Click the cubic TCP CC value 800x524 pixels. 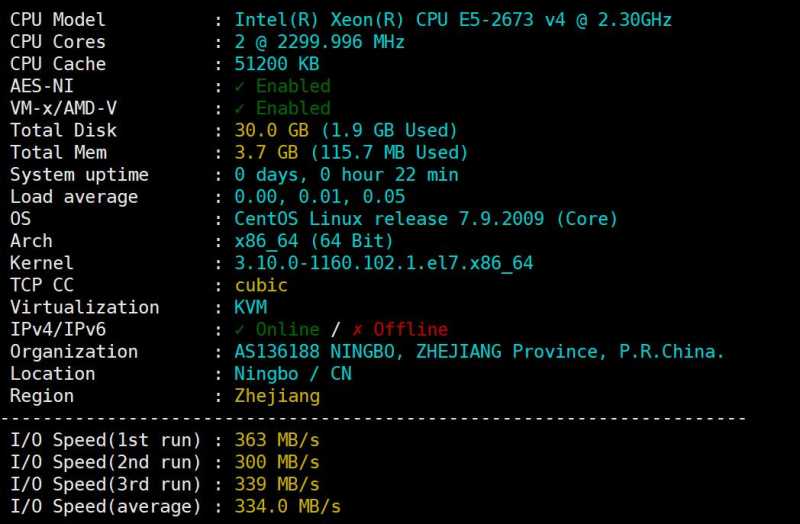(261, 285)
